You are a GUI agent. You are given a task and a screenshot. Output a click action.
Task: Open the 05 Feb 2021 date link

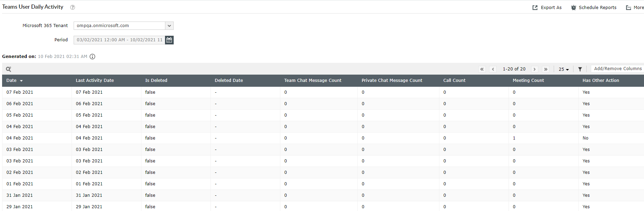(20, 115)
